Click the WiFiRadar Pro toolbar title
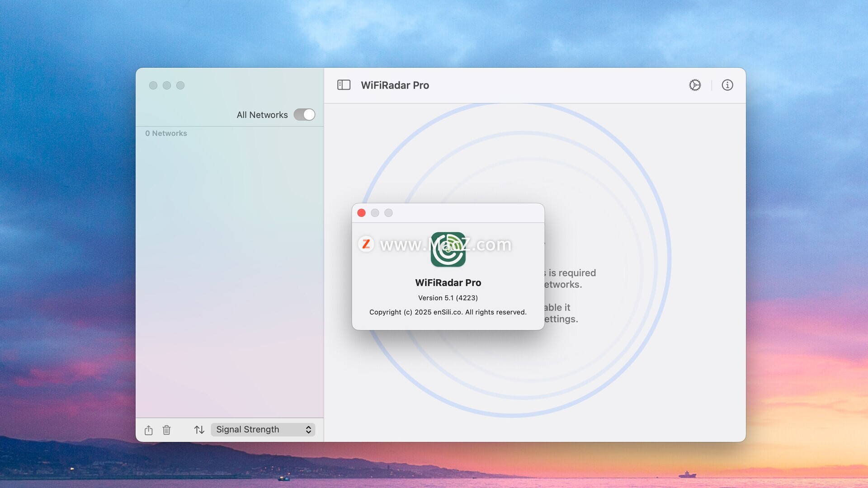 click(x=395, y=85)
